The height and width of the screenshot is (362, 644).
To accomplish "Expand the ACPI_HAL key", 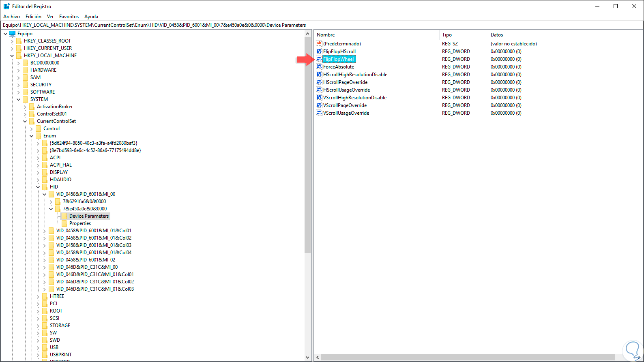I will [38, 165].
